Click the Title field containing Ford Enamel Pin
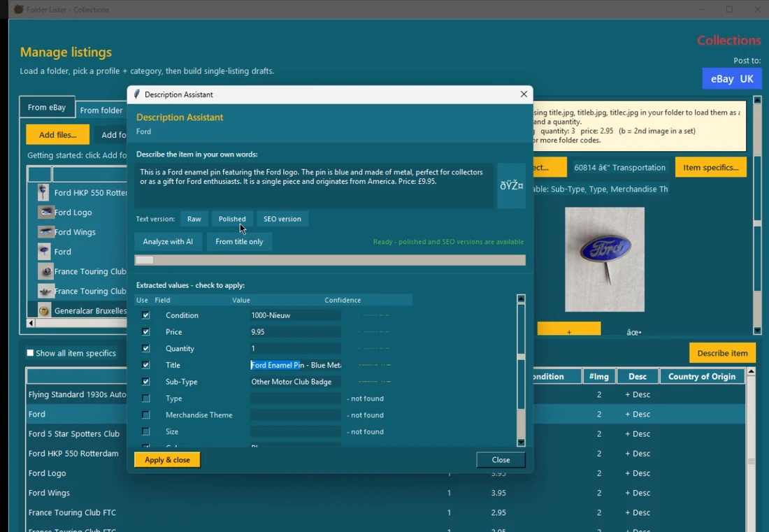The width and height of the screenshot is (769, 532). [294, 365]
